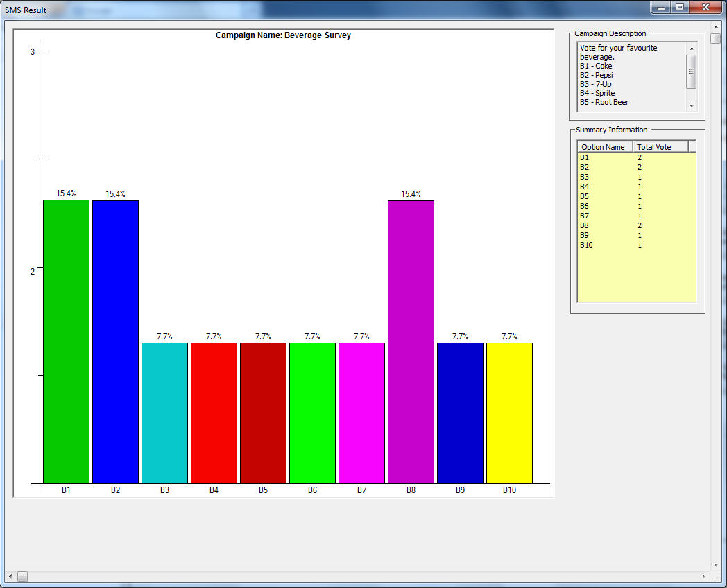Click the window's vertical scroll-down arrow

pos(716,565)
